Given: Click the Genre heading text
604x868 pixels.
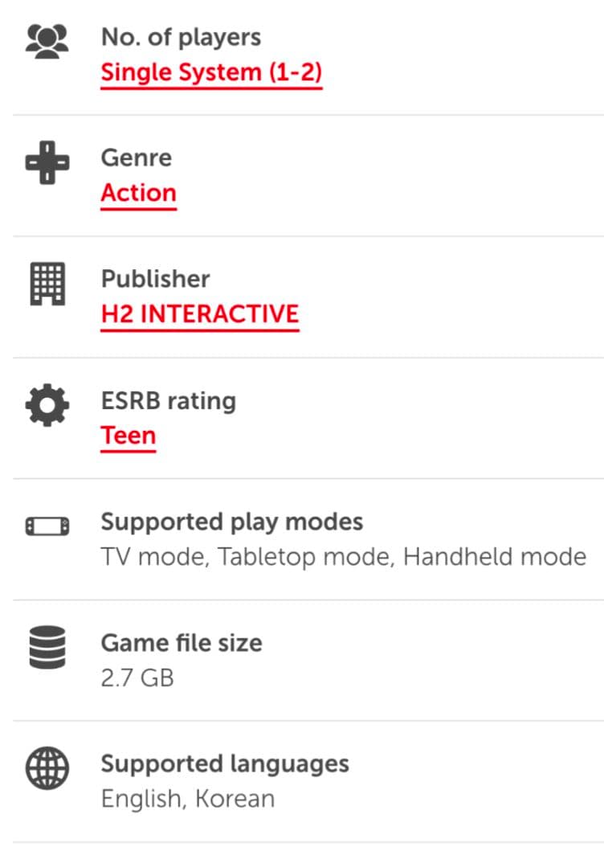Looking at the screenshot, I should (136, 158).
